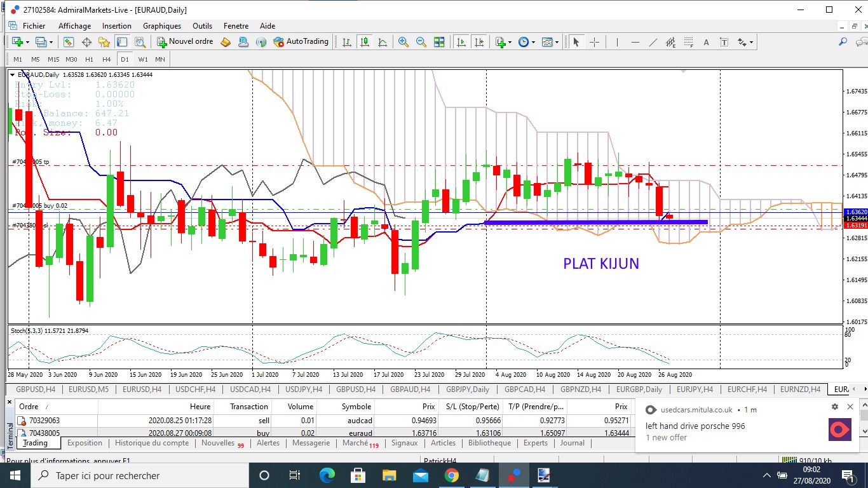The height and width of the screenshot is (488, 868).
Task: Toggle candlestick chart mode
Action: pyautogui.click(x=365, y=42)
